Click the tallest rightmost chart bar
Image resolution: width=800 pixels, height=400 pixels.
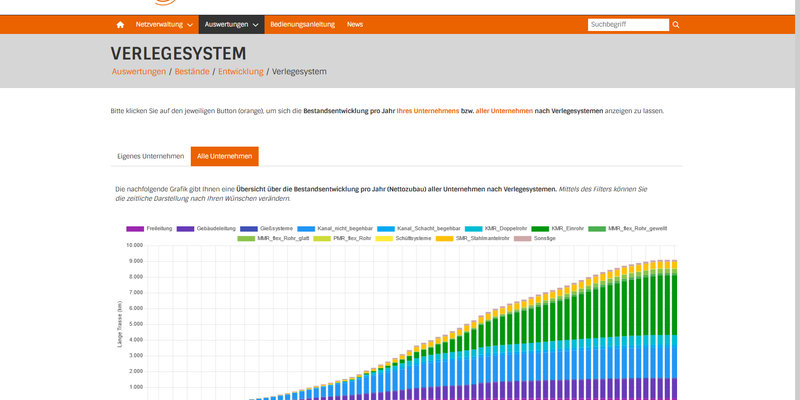tap(674, 330)
